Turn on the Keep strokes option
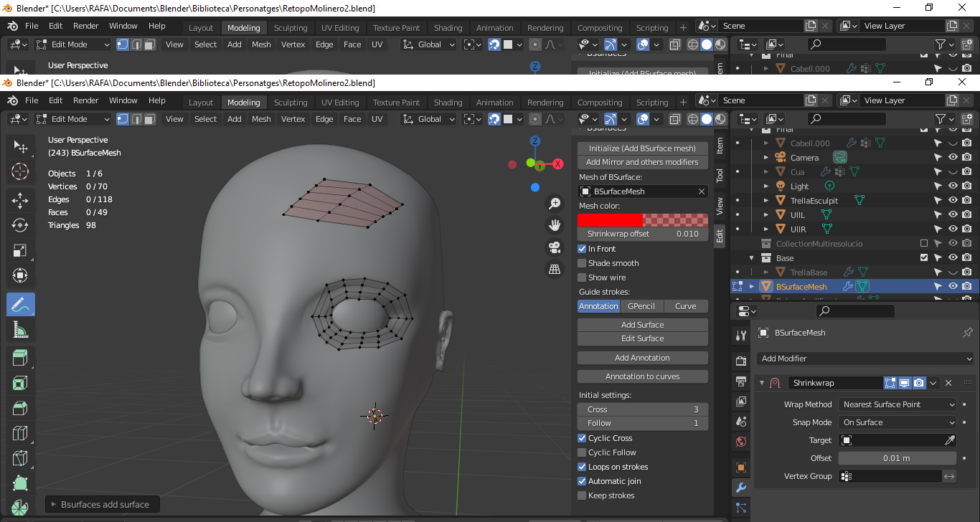 coord(582,495)
